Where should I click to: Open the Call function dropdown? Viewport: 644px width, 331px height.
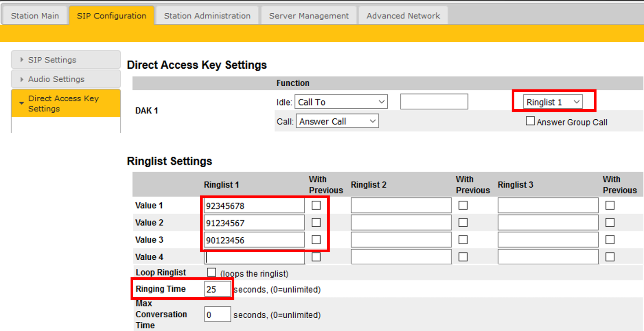pyautogui.click(x=337, y=121)
